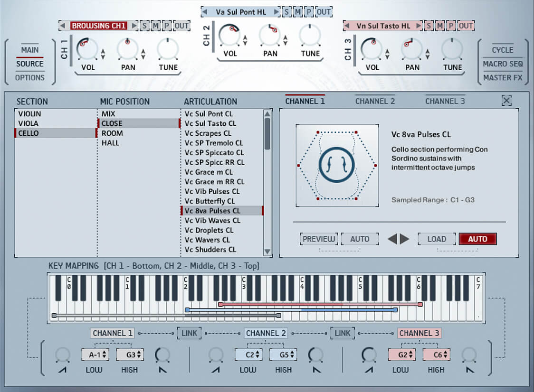This screenshot has width=534, height=392.
Task: Open the OPTIONS page
Action: [x=29, y=77]
